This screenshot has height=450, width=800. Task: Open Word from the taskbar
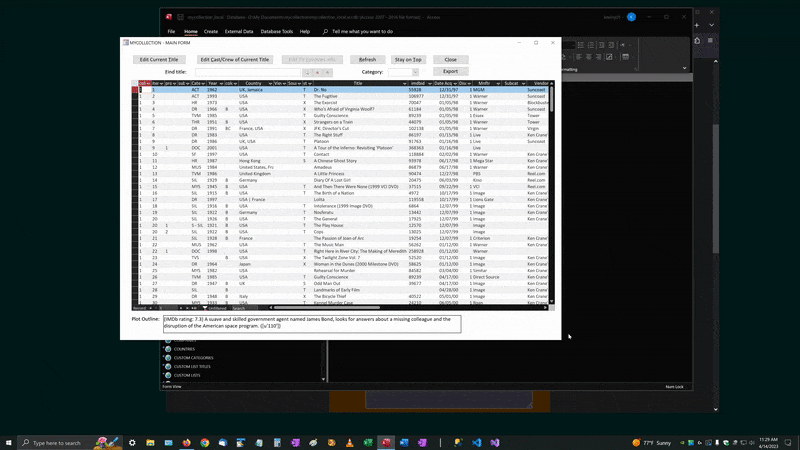click(404, 442)
